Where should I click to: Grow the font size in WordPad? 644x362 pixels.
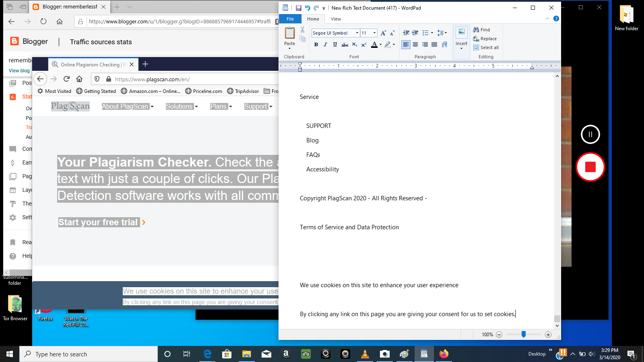tap(383, 33)
